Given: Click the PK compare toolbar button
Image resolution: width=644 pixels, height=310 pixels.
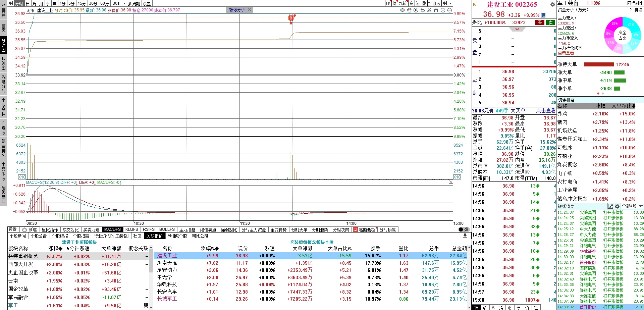Looking at the screenshot, I should pos(388,3).
